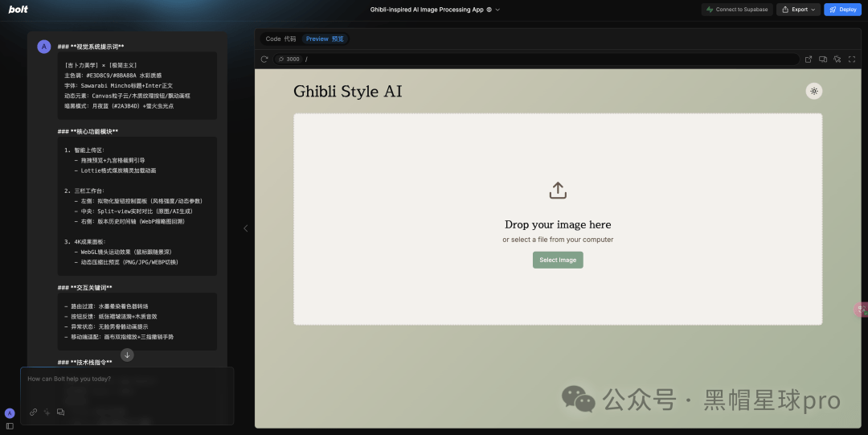Click the sparkle enhance prompt icon

pyautogui.click(x=47, y=412)
